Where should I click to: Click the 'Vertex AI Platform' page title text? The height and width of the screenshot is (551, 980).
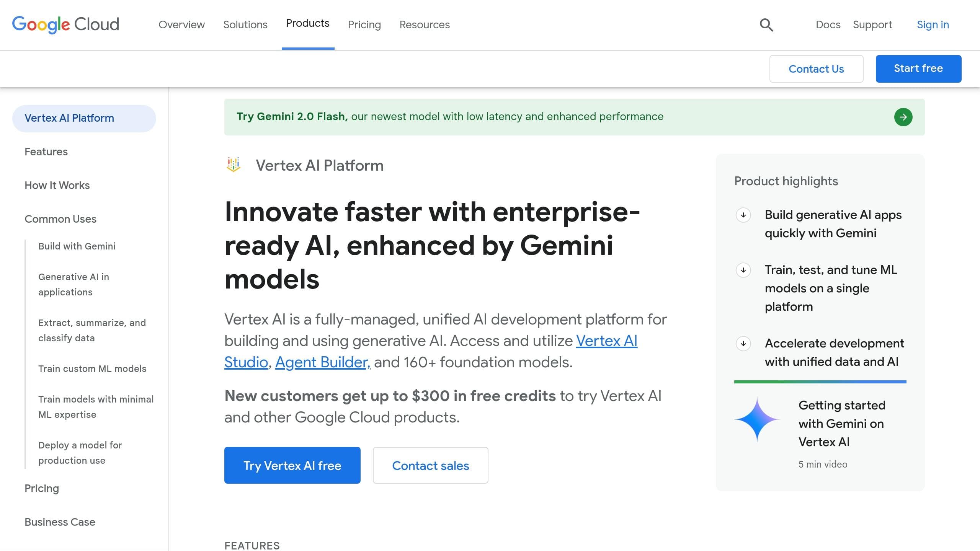320,165
